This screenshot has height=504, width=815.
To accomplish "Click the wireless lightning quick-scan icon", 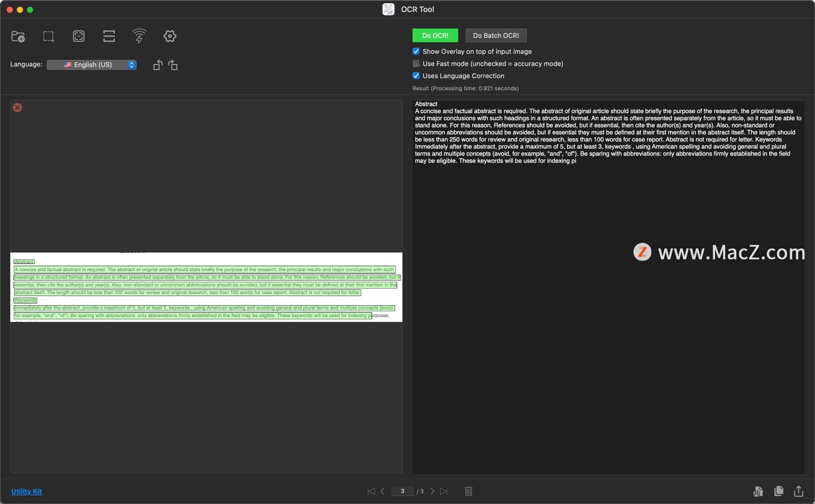I will pos(139,36).
